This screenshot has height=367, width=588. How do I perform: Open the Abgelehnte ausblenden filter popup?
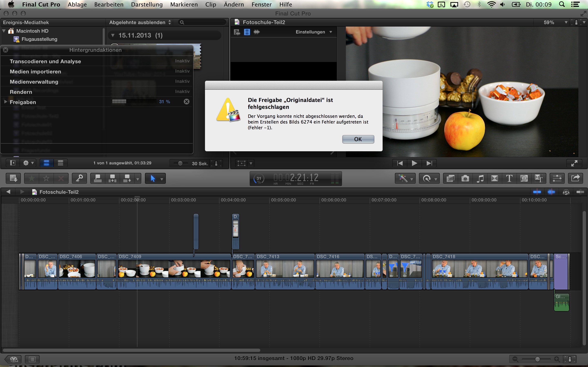pos(140,22)
